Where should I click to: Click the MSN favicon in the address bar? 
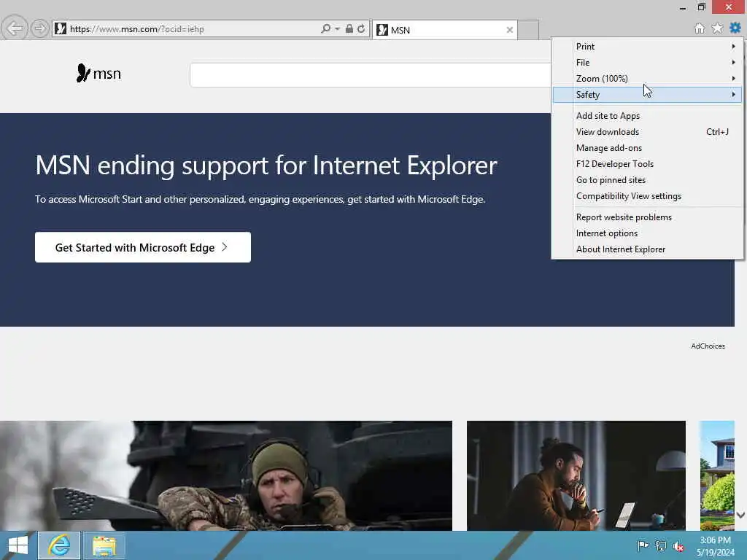[x=60, y=28]
